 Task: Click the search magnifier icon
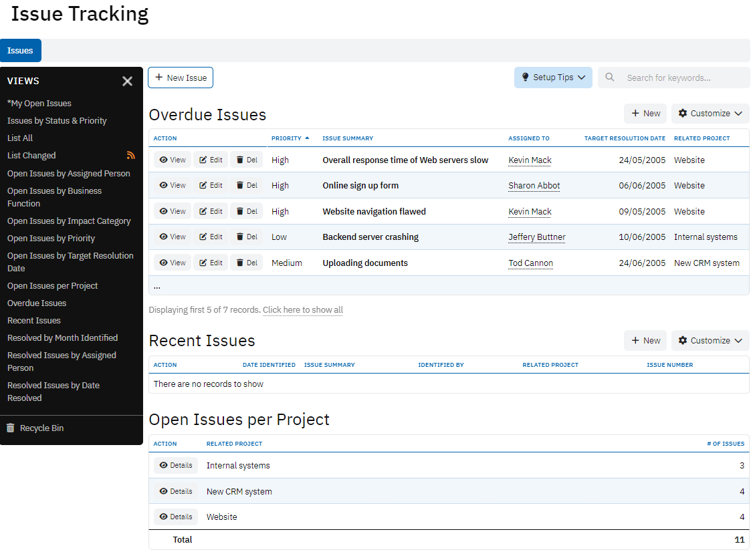(x=610, y=78)
